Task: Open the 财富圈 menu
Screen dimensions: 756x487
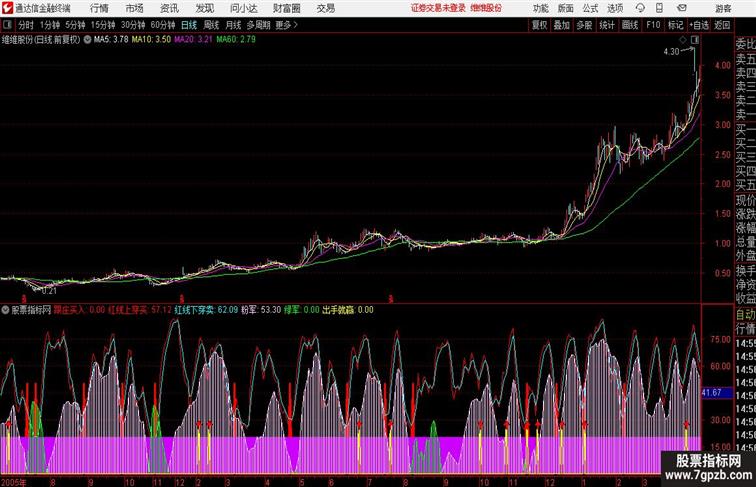Action: pos(286,8)
